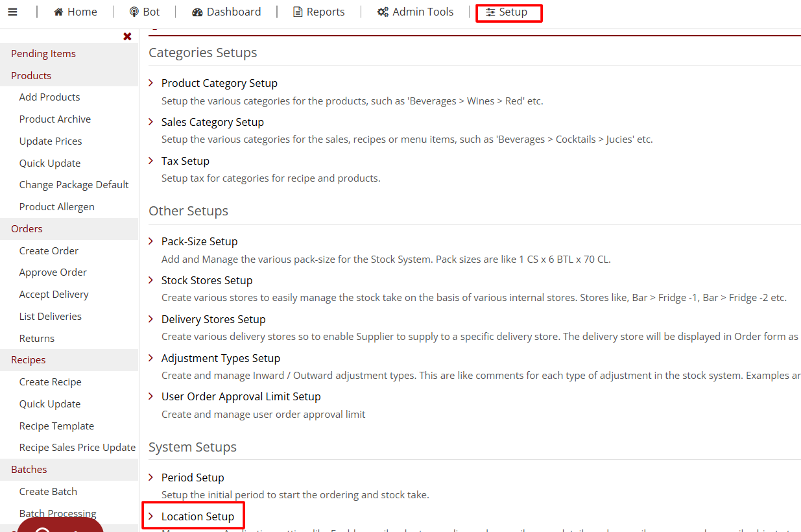
Task: Click the red floating help button
Action: 60,526
